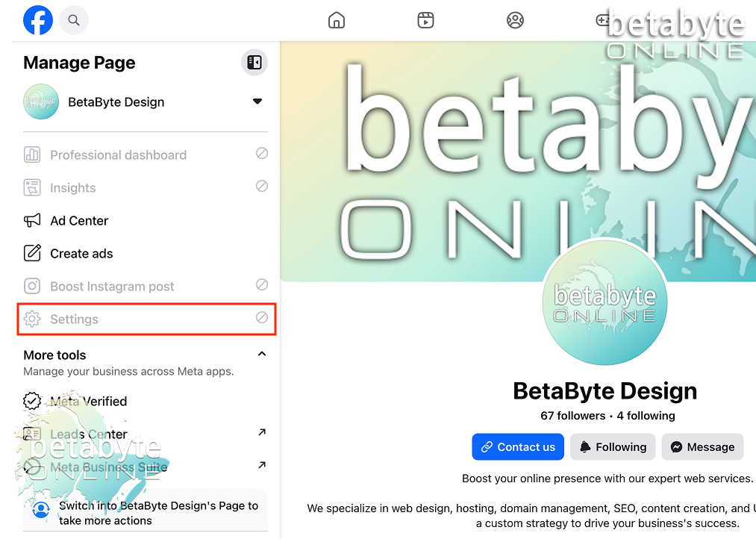This screenshot has width=756, height=539.
Task: Go to Home feed icon
Action: (337, 20)
